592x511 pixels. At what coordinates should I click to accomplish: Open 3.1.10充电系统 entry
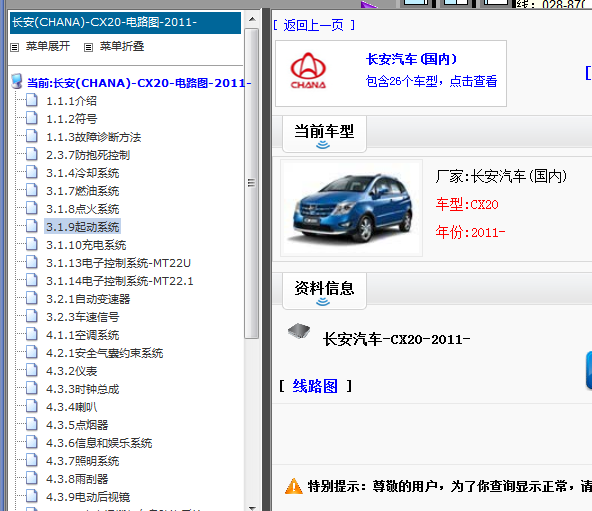(86, 245)
